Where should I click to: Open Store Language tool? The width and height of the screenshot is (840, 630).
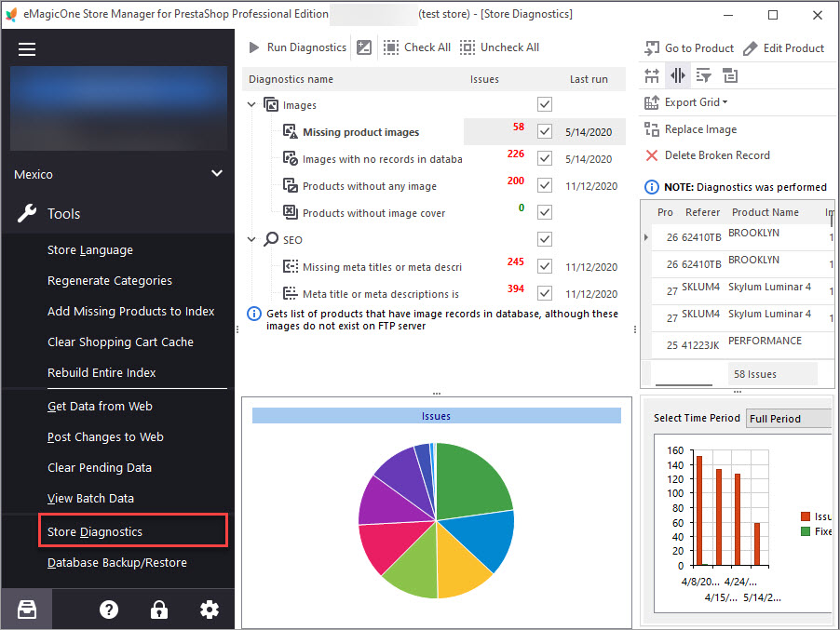pyautogui.click(x=90, y=250)
